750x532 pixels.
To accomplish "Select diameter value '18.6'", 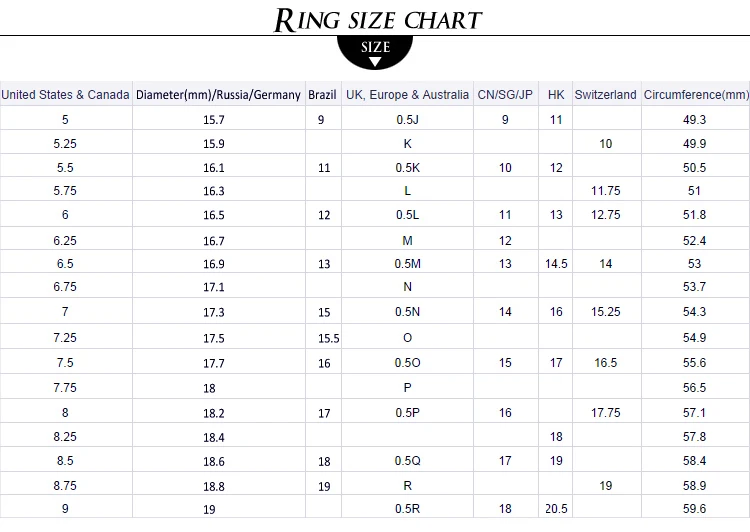I will 214,461.
